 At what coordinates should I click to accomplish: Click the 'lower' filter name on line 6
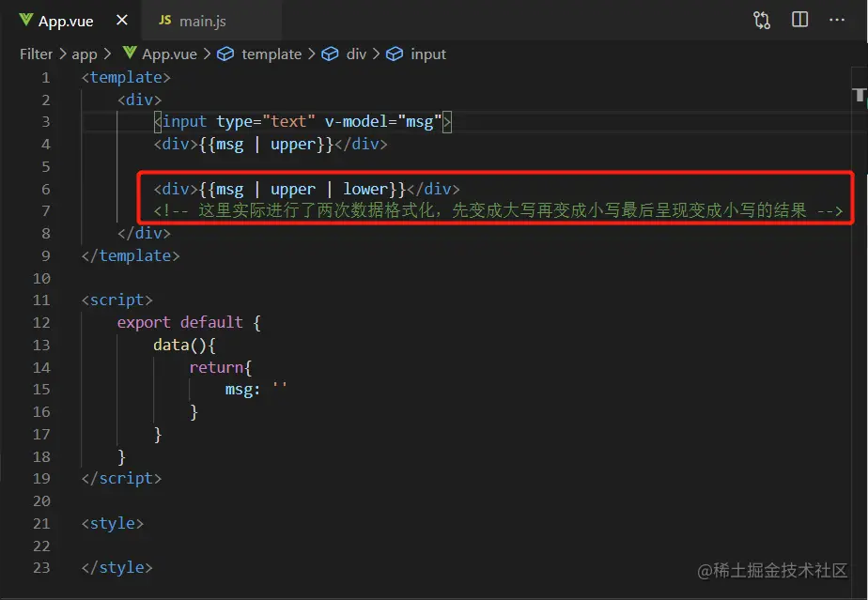click(364, 190)
